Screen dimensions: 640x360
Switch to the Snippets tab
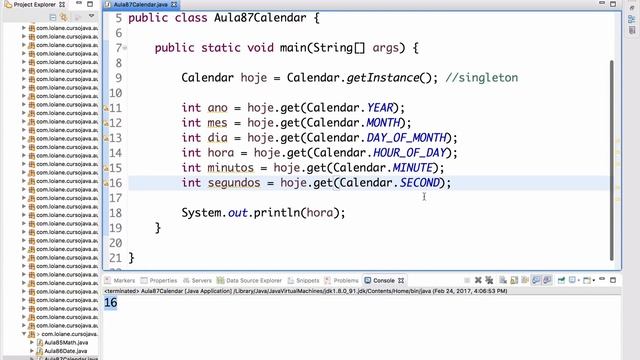click(x=303, y=280)
